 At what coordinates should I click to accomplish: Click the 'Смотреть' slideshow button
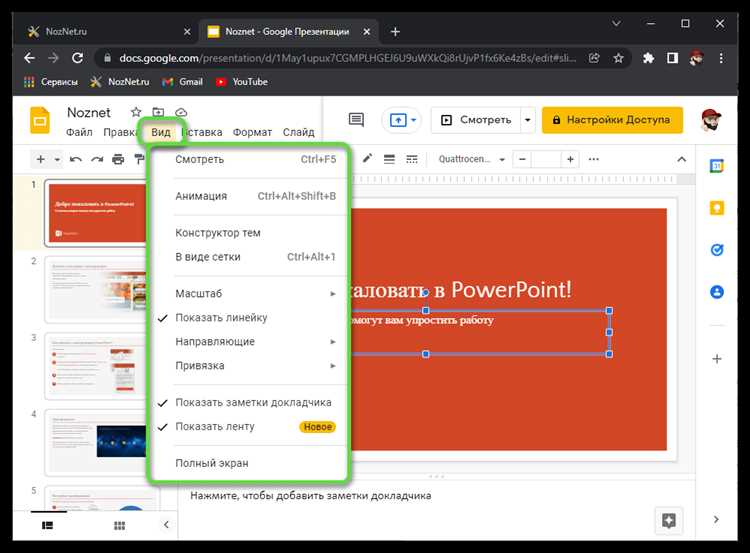point(476,120)
